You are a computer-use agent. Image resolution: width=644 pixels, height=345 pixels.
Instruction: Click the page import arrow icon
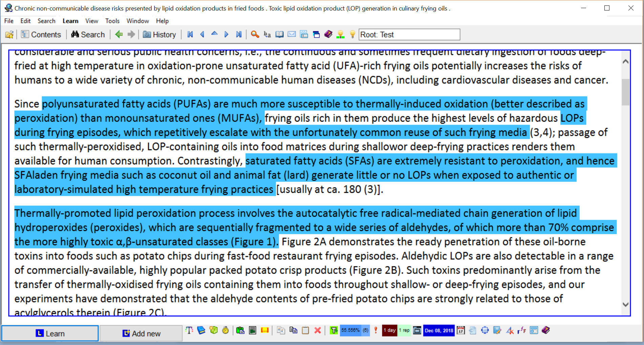click(x=473, y=330)
